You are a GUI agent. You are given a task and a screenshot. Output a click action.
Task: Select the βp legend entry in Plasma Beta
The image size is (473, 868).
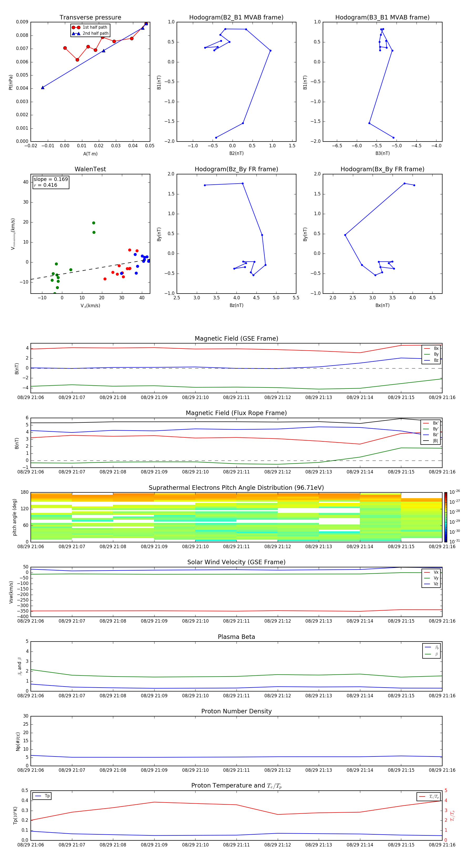(x=431, y=647)
